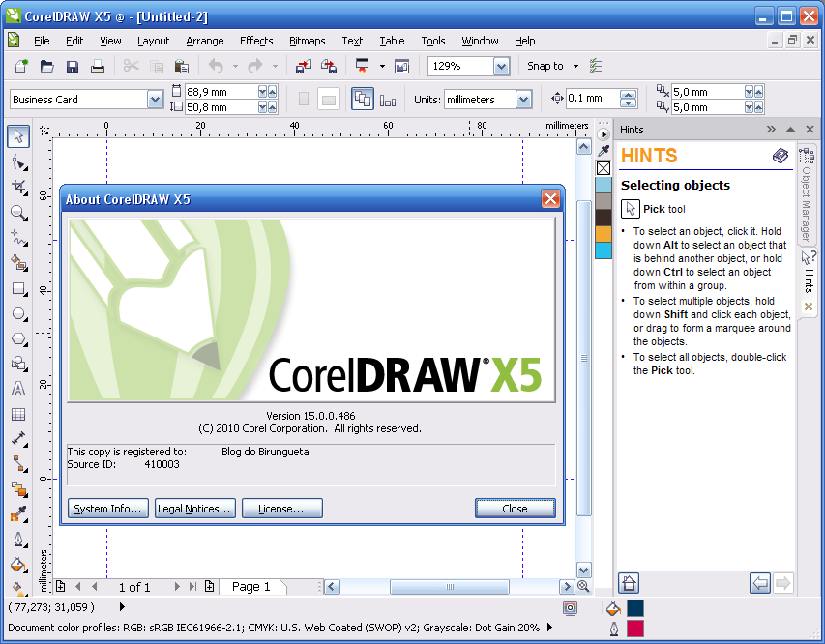Viewport: 825px width, 644px height.
Task: Open the zoom level 129% dropdown
Action: pos(501,67)
